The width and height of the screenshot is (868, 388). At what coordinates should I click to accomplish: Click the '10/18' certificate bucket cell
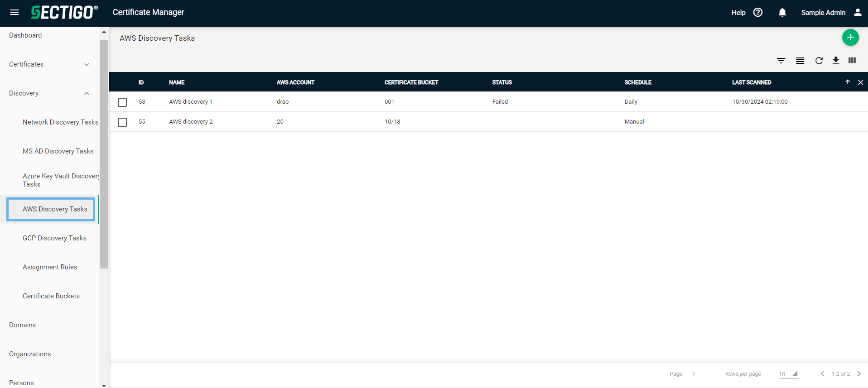pos(392,122)
